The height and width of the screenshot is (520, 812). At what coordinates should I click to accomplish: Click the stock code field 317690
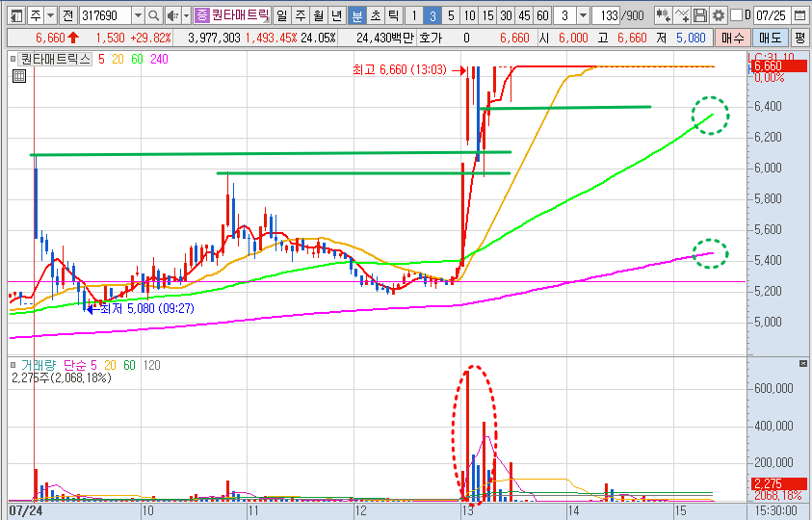click(x=105, y=16)
